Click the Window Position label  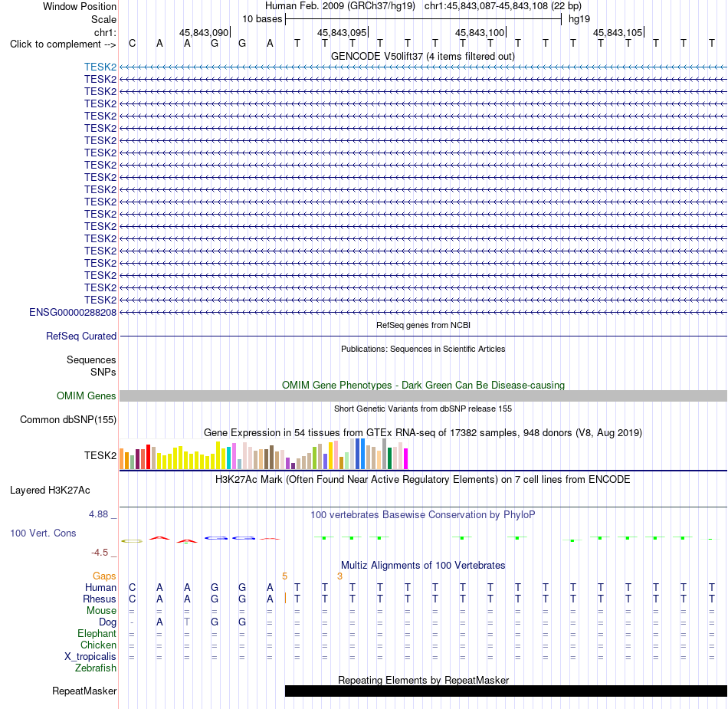(x=80, y=6)
